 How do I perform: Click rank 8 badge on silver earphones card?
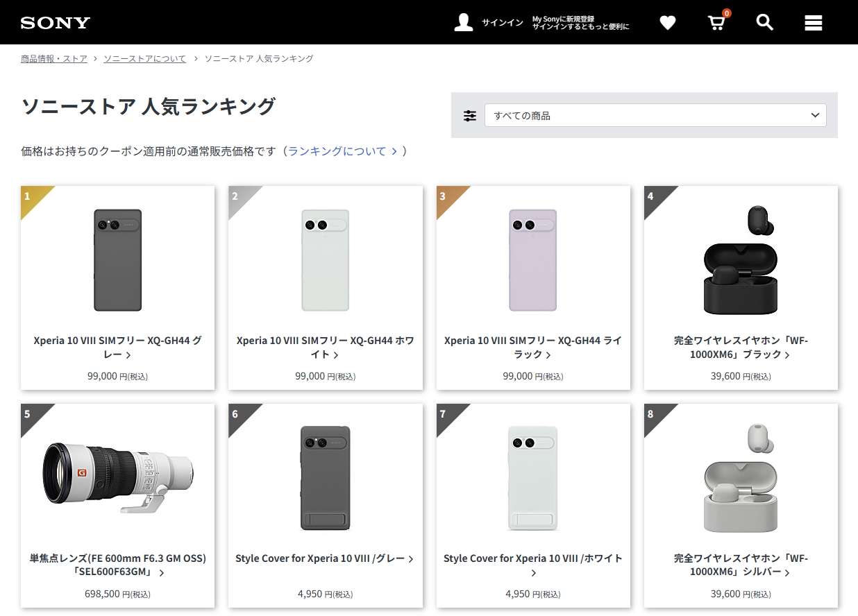pos(654,413)
